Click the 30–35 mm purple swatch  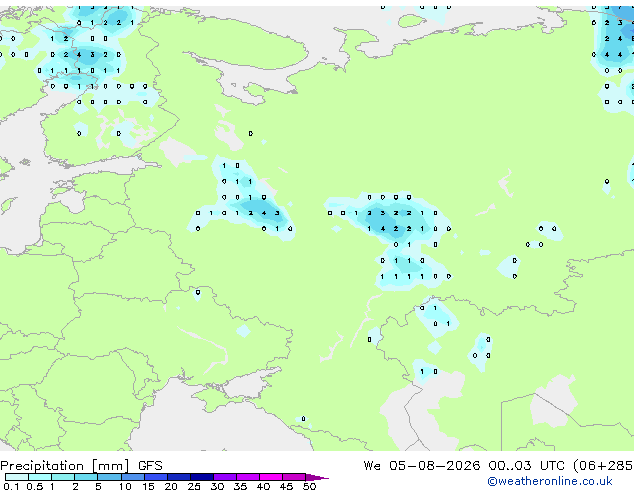pyautogui.click(x=225, y=477)
